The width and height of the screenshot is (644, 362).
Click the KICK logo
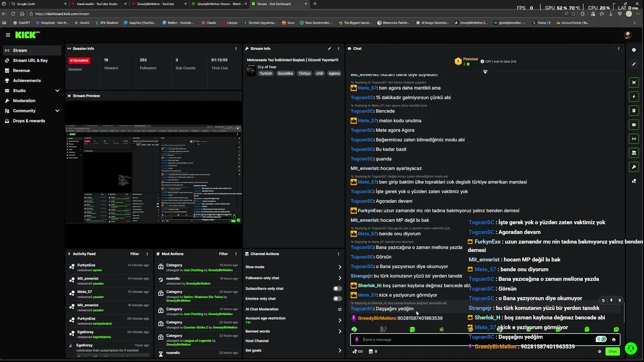click(27, 35)
